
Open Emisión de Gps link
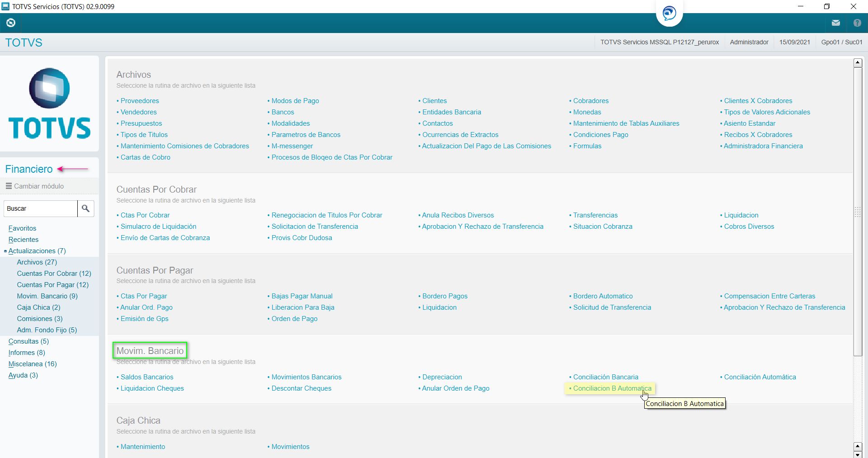144,319
